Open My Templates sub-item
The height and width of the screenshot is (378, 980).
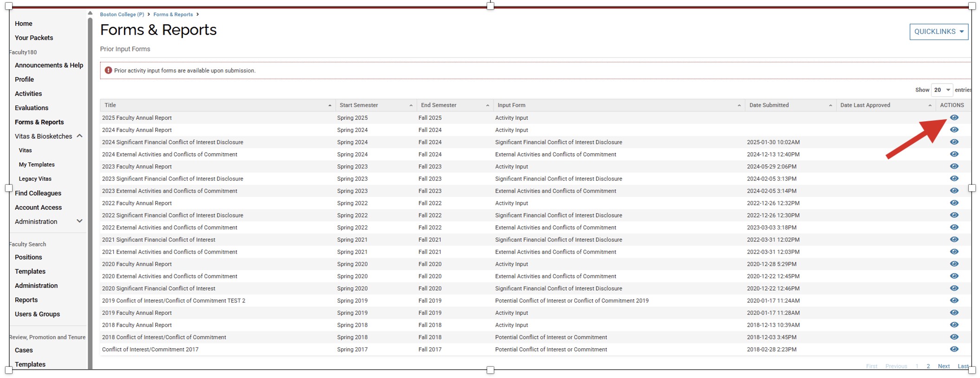37,164
